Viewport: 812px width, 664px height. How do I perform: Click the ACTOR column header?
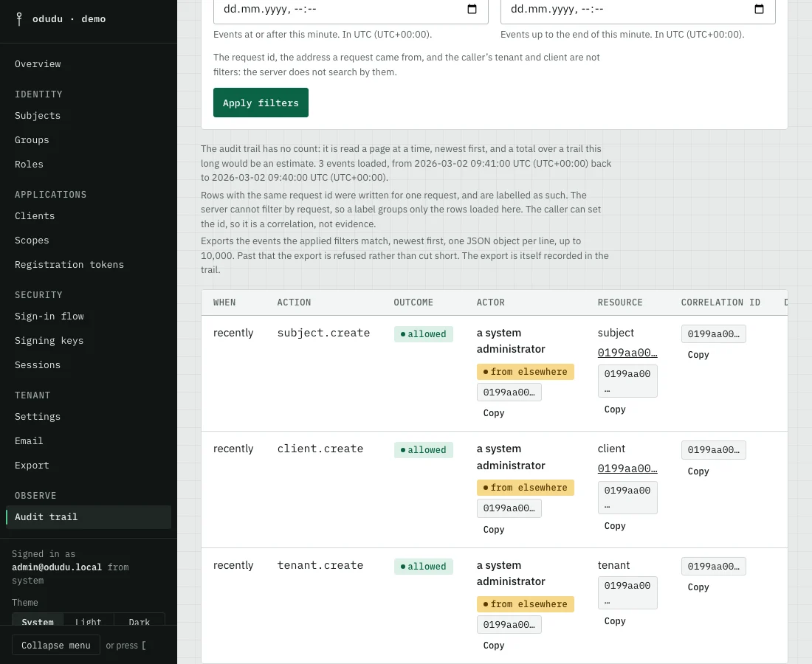[x=490, y=302]
